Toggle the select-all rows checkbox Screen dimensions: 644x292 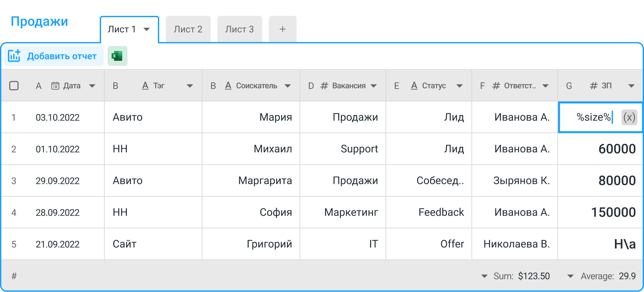pyautogui.click(x=14, y=86)
